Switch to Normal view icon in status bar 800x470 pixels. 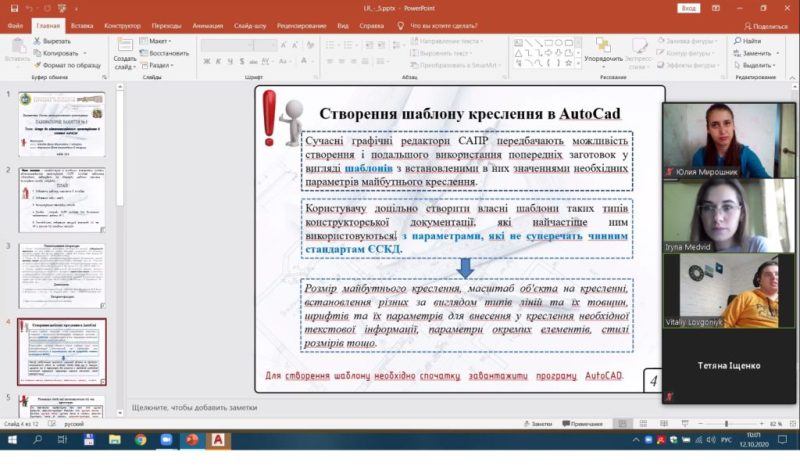coord(622,424)
